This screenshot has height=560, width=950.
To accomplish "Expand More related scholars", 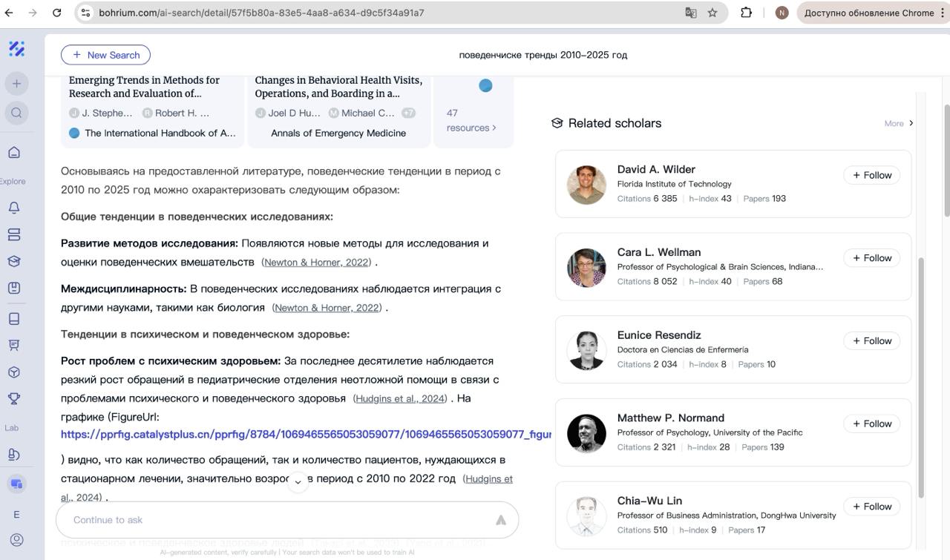I will 898,123.
